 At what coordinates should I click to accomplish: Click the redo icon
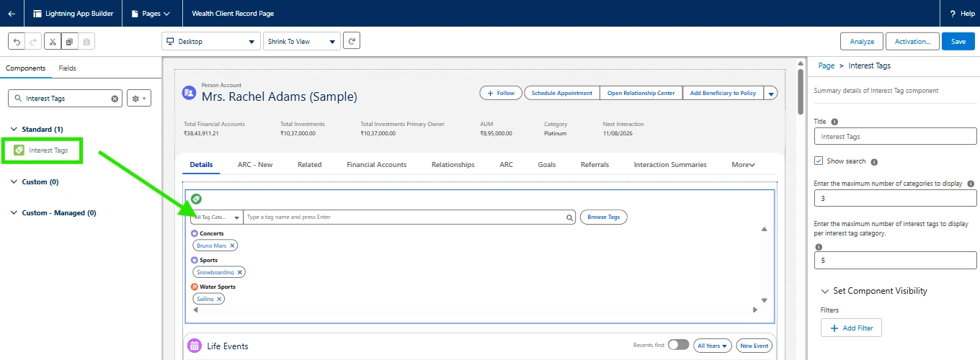34,42
